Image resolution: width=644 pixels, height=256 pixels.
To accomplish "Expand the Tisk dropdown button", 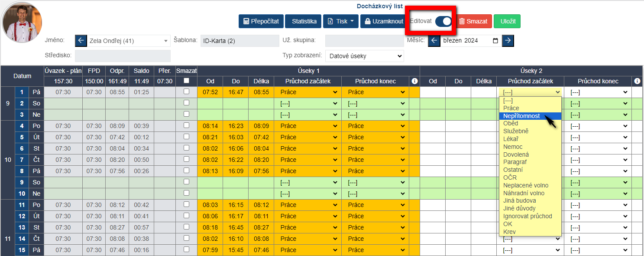I will (x=340, y=21).
